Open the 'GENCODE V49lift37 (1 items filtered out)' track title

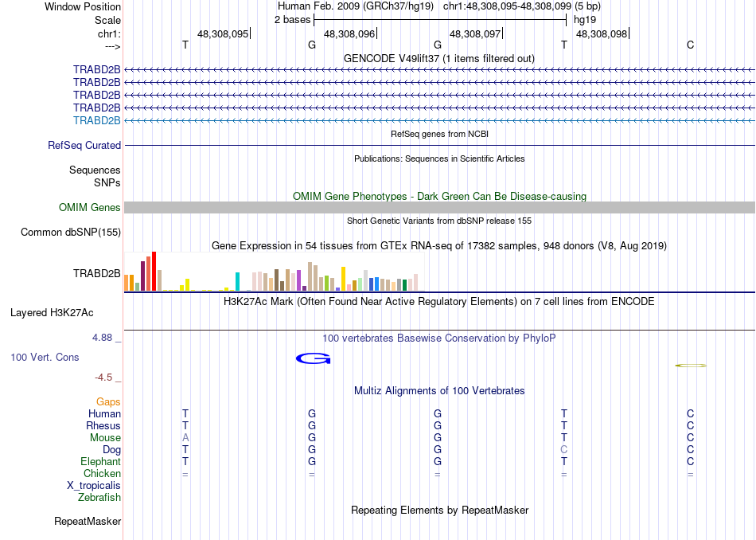(439, 58)
